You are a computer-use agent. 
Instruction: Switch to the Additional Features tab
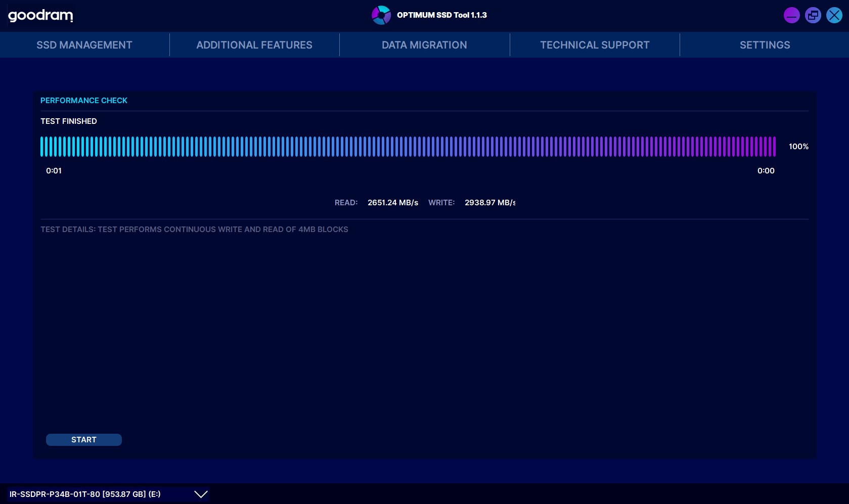pos(254,45)
